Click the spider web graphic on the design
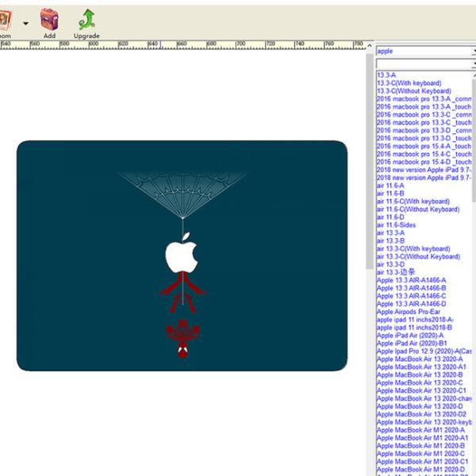Image resolution: width=476 pixels, height=476 pixels. [x=182, y=190]
